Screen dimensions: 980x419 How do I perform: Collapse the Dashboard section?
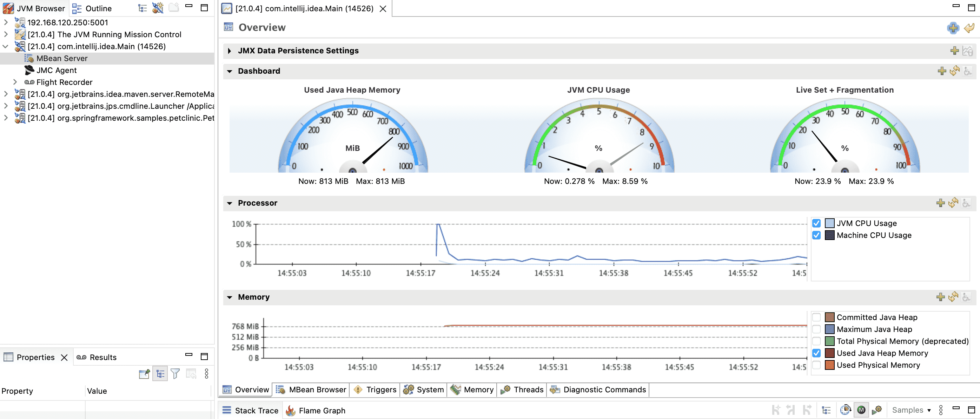tap(230, 71)
